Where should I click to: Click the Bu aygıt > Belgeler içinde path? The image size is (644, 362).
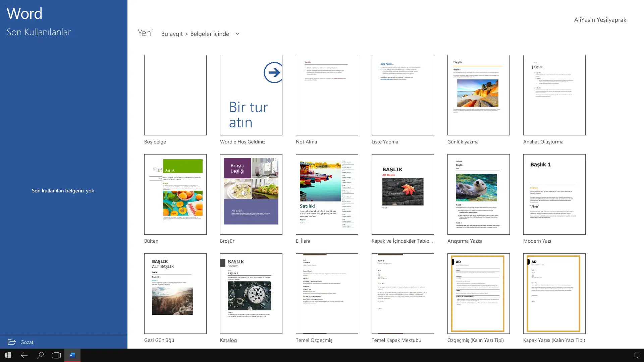(x=195, y=34)
